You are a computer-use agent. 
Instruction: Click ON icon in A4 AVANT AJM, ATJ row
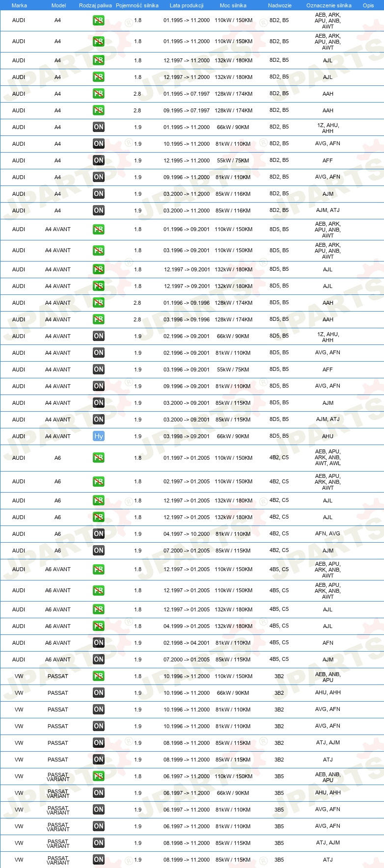[99, 419]
